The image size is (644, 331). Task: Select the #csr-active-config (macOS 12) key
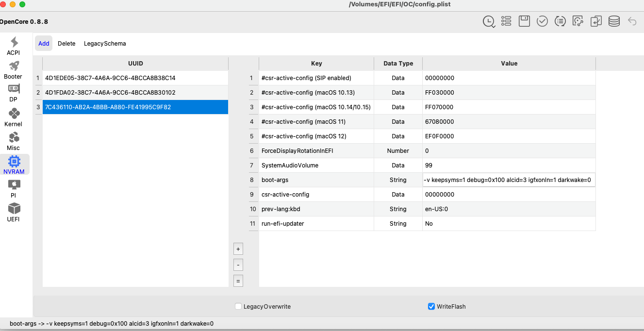(x=316, y=136)
